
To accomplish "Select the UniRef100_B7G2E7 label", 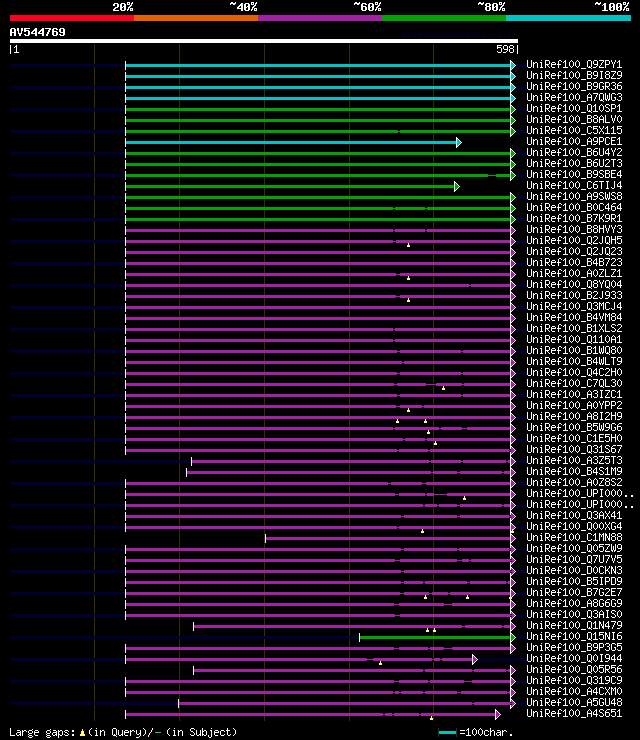I will pyautogui.click(x=574, y=593).
